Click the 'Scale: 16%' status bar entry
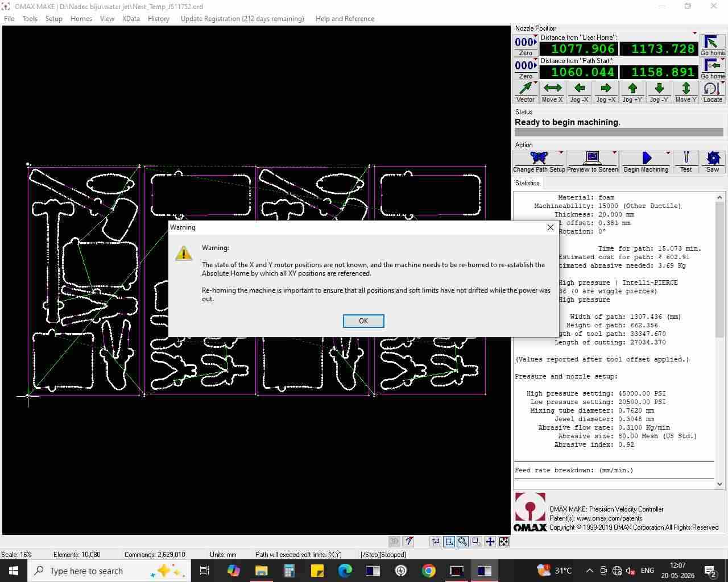The height and width of the screenshot is (582, 728). point(16,555)
